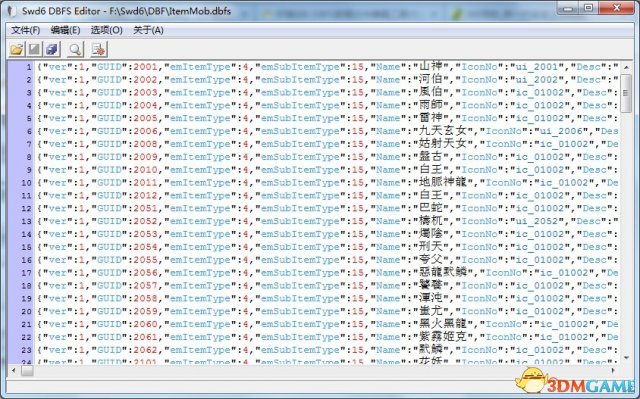640x399 pixels.
Task: Click the name 山神 in row 1
Action: pos(431,67)
